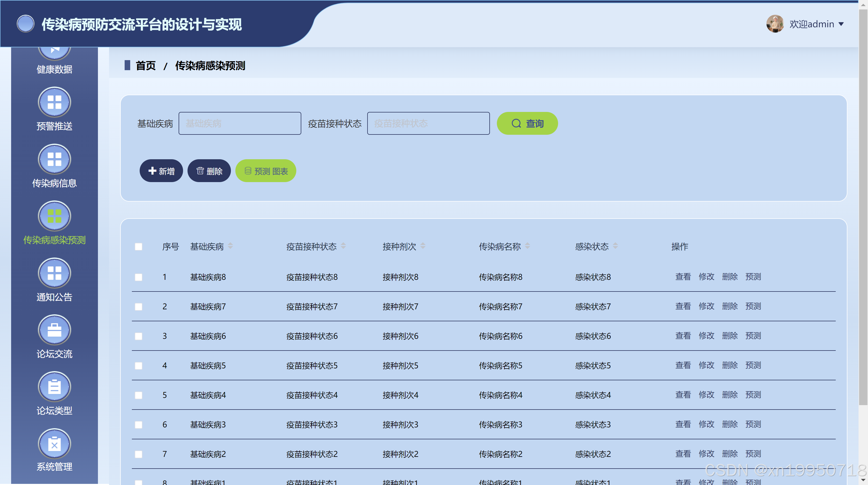868x485 pixels.
Task: Click the 预测 图表 button
Action: click(265, 171)
